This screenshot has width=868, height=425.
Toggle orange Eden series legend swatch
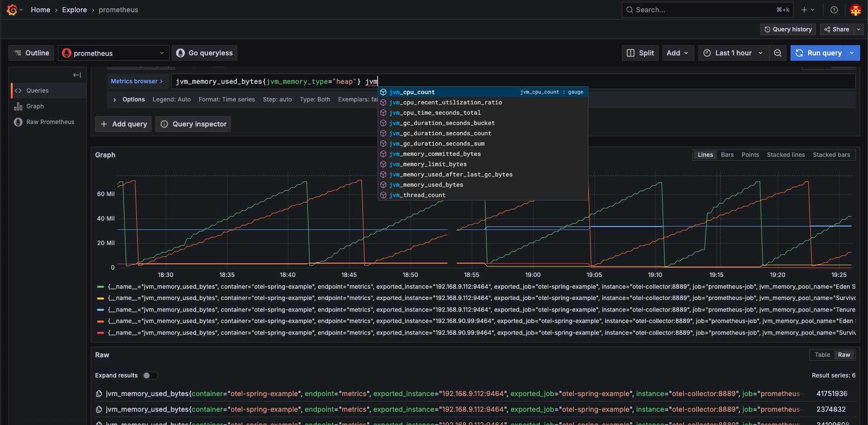click(101, 321)
